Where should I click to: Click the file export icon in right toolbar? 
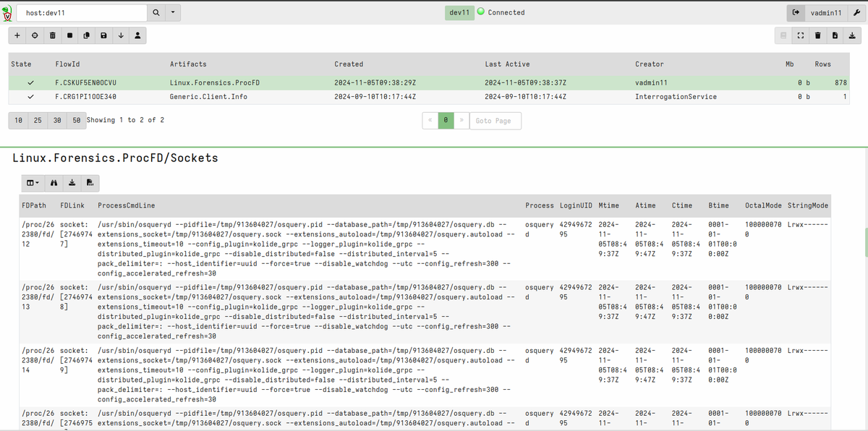click(835, 35)
